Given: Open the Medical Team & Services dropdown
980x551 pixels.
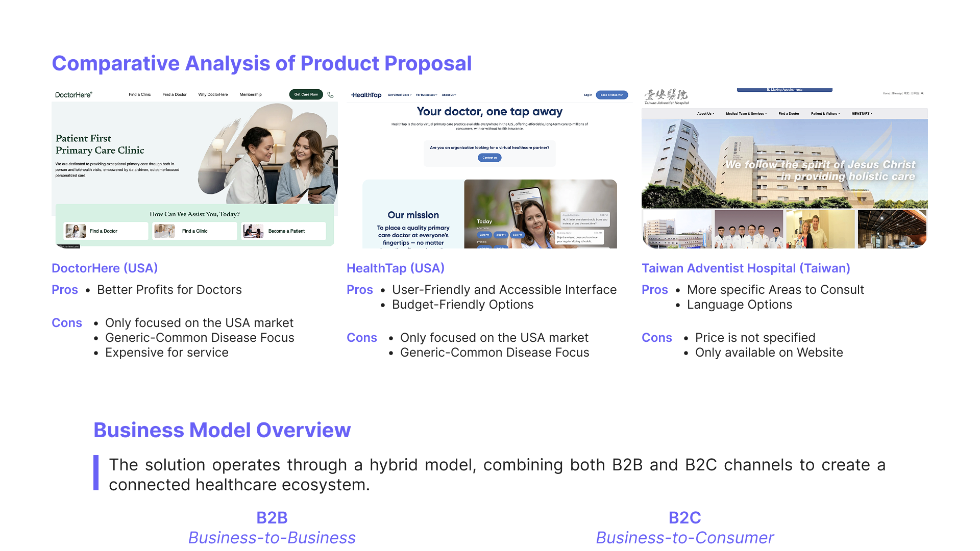Looking at the screenshot, I should (x=746, y=114).
